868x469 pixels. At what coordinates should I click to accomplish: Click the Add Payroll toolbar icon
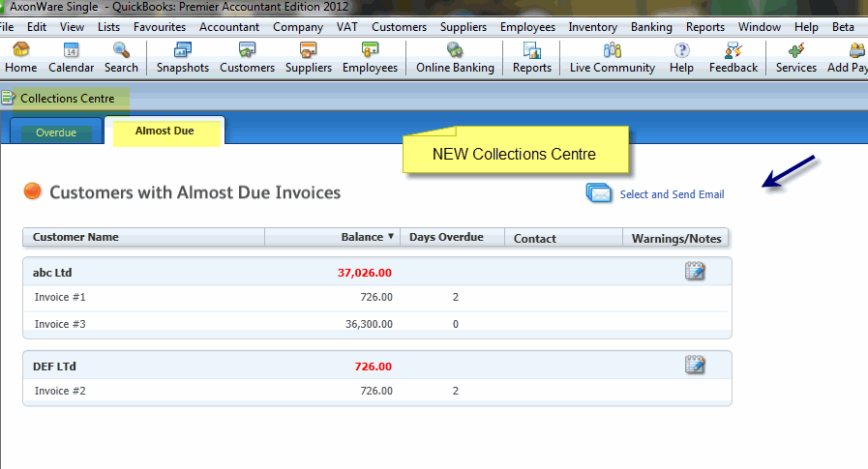[x=848, y=57]
